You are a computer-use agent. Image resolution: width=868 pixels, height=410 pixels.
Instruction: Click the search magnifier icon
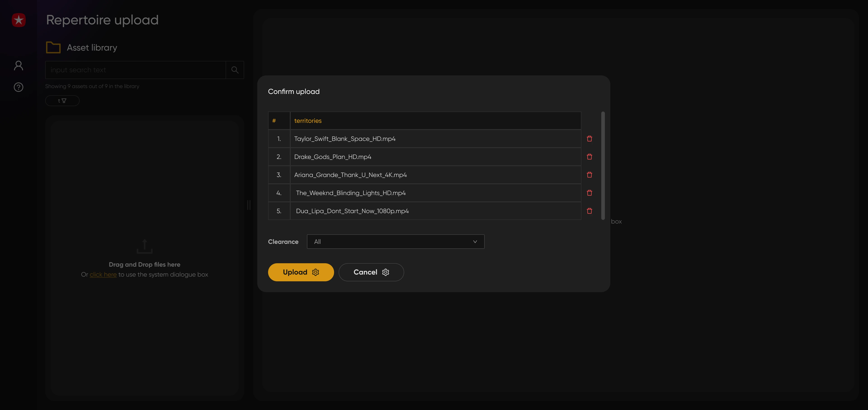click(235, 70)
